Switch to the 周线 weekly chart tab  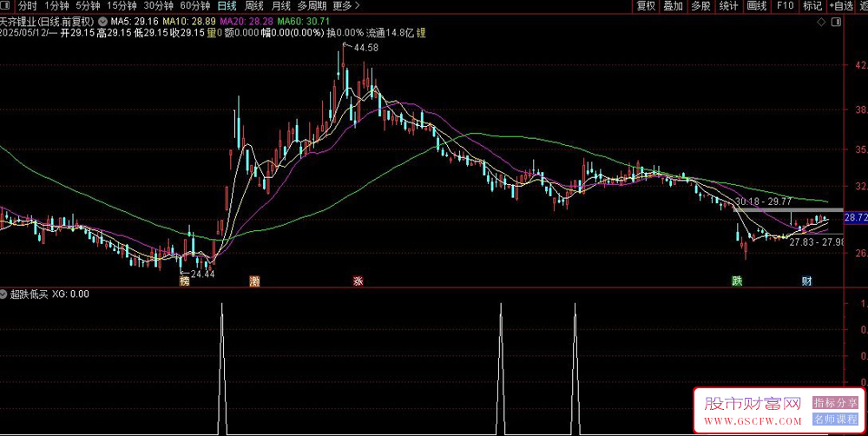pyautogui.click(x=254, y=6)
